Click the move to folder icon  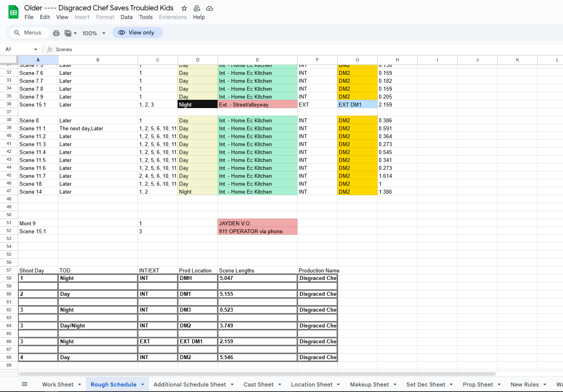coord(197,8)
